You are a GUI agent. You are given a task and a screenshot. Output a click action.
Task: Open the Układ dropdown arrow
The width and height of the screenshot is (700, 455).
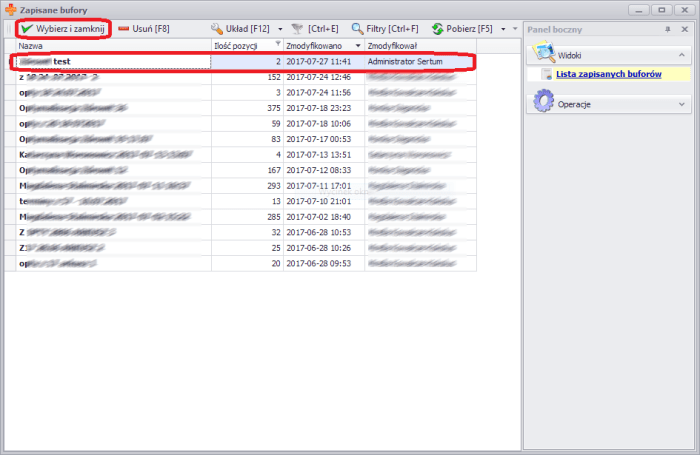276,30
